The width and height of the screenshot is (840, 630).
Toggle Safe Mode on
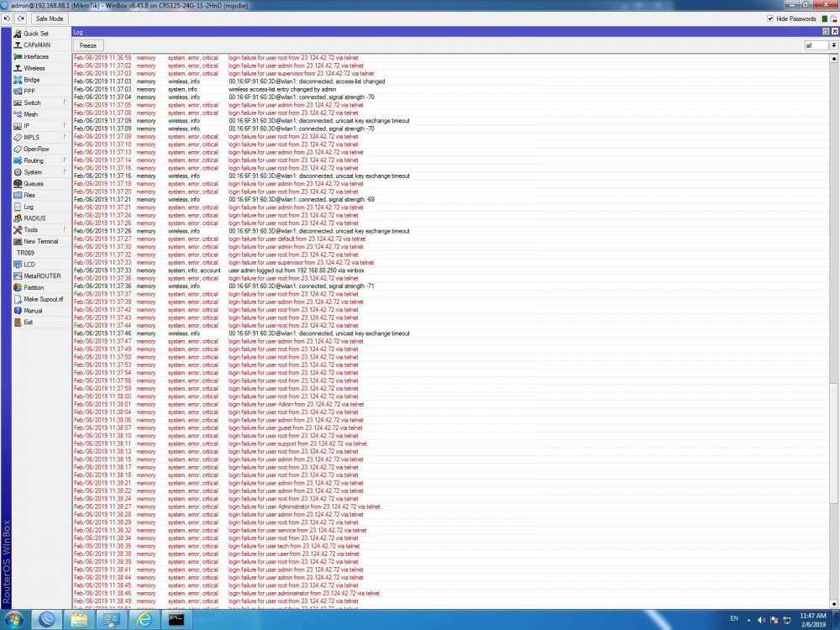pos(50,18)
